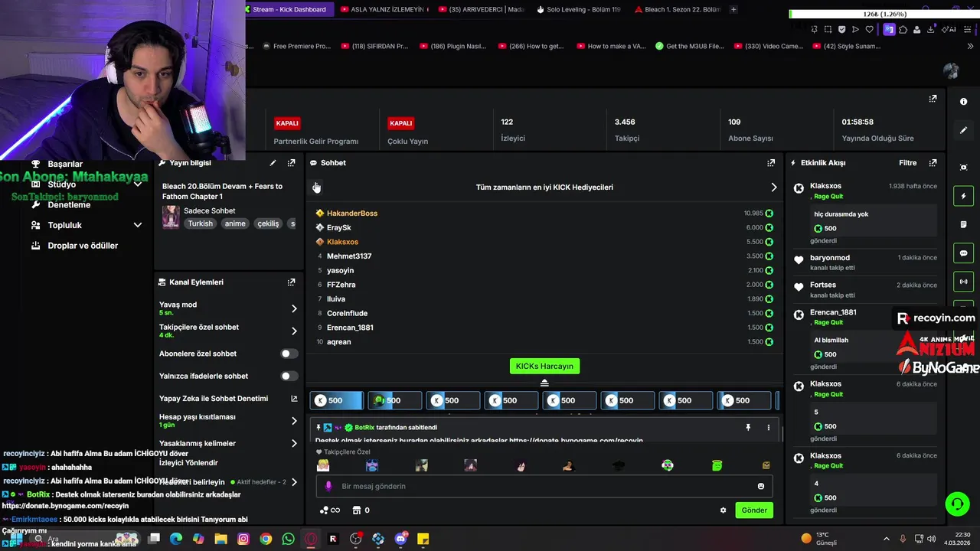The height and width of the screenshot is (551, 980).
Task: Switch to Solo Leveling browser tab
Action: 578,9
